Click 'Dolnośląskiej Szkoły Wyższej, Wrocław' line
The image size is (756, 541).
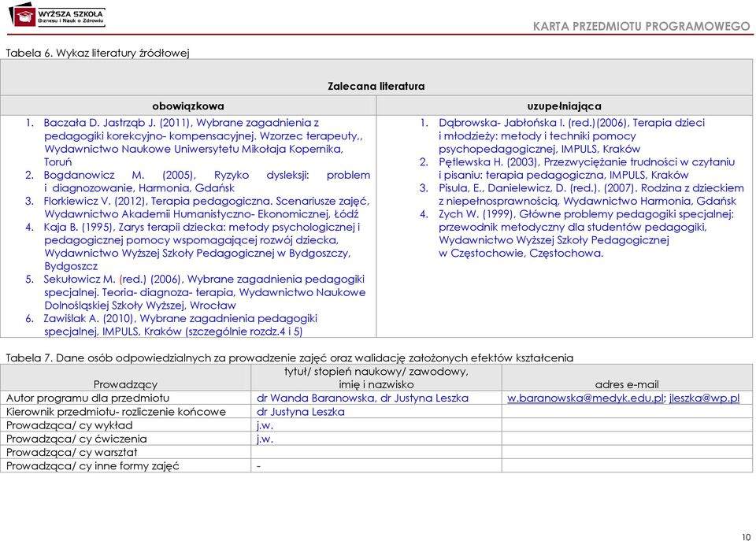(x=140, y=306)
